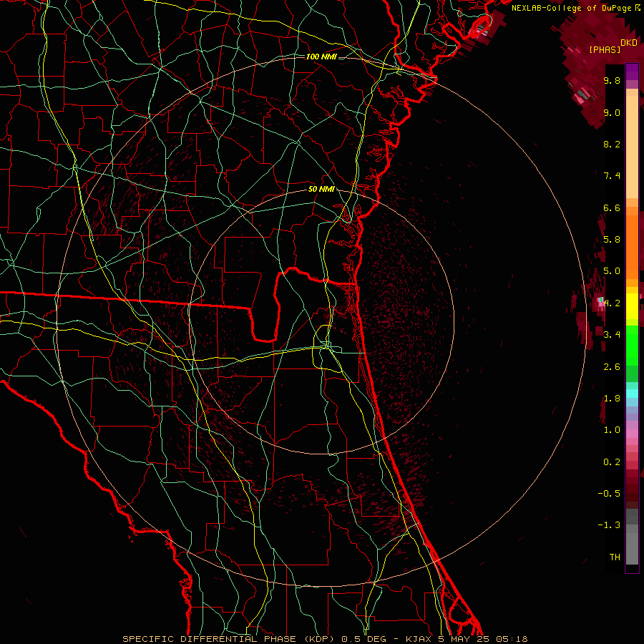Screen dimensions: 644x644
Task: Pick the pink segment of the color bar
Action: (632, 434)
